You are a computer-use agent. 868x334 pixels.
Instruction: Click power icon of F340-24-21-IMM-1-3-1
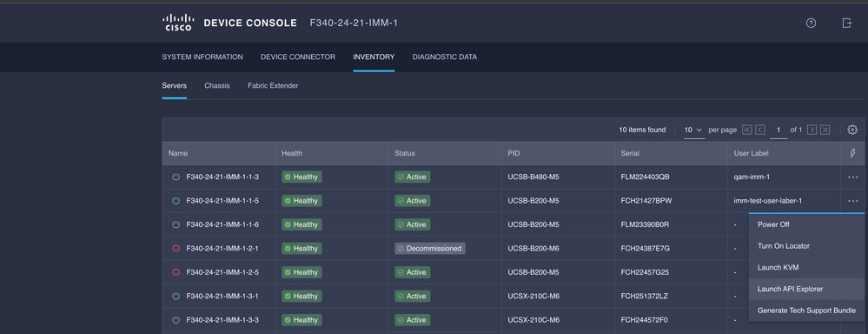click(x=176, y=297)
